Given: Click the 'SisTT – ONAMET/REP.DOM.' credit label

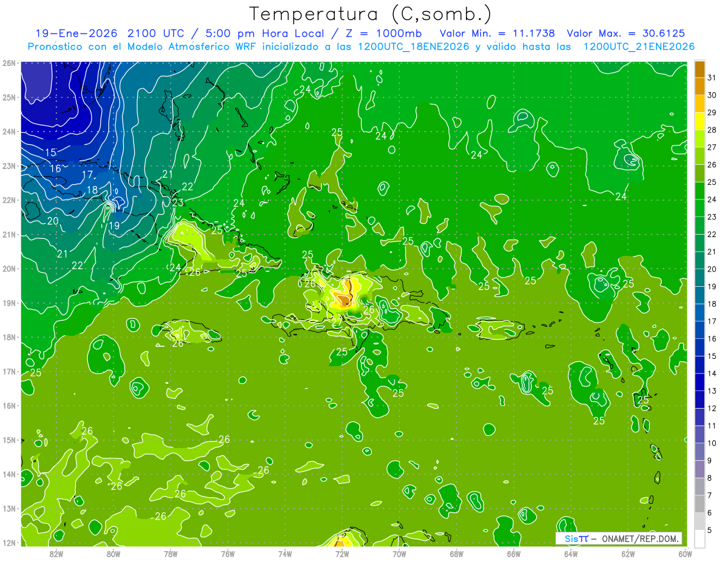Looking at the screenshot, I should click(x=619, y=538).
